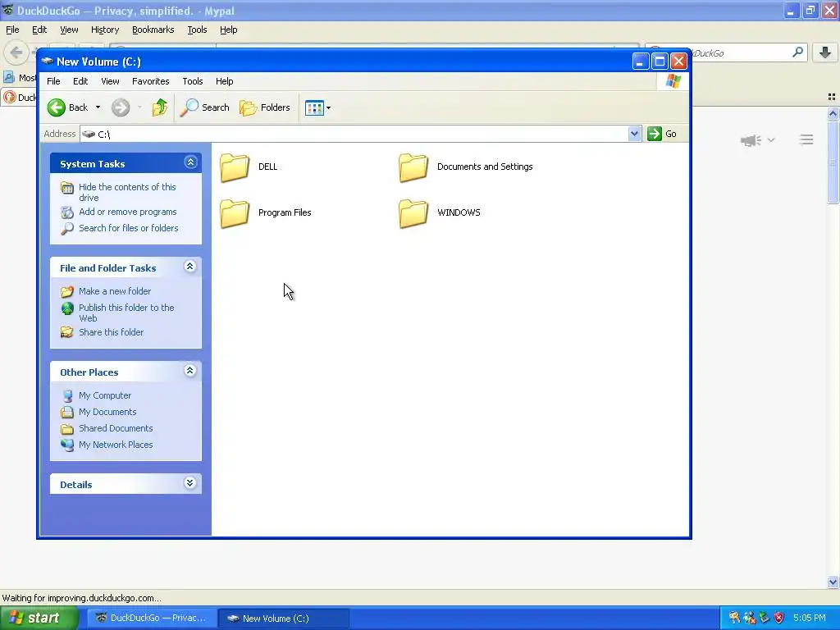Image resolution: width=840 pixels, height=630 pixels.
Task: Open Search with the magnifier icon
Action: 204,107
